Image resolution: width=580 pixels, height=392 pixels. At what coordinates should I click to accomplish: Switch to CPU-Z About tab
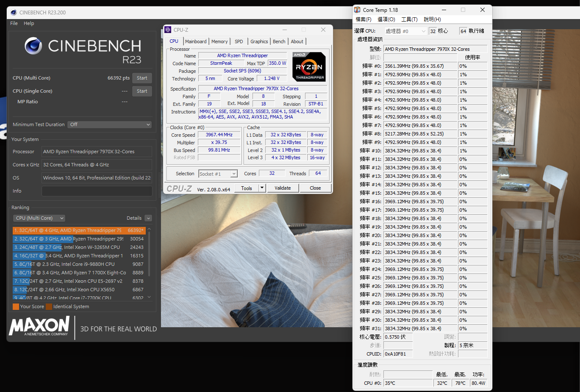coord(297,41)
